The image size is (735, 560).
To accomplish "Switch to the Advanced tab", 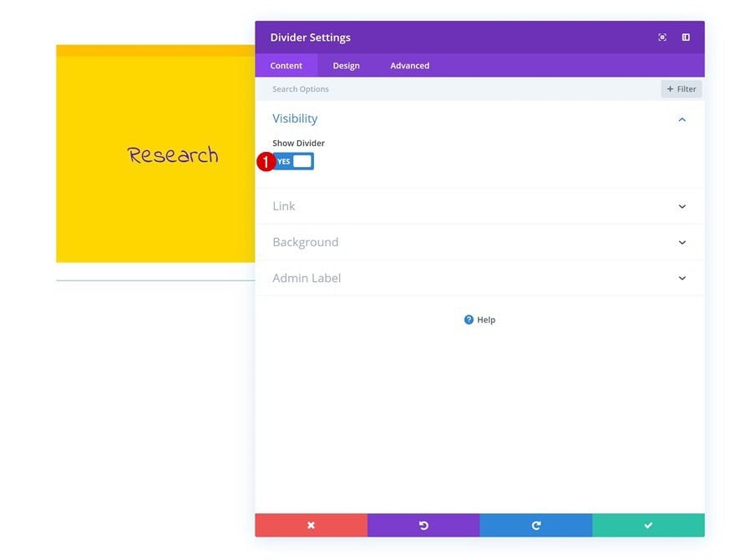I will (410, 66).
